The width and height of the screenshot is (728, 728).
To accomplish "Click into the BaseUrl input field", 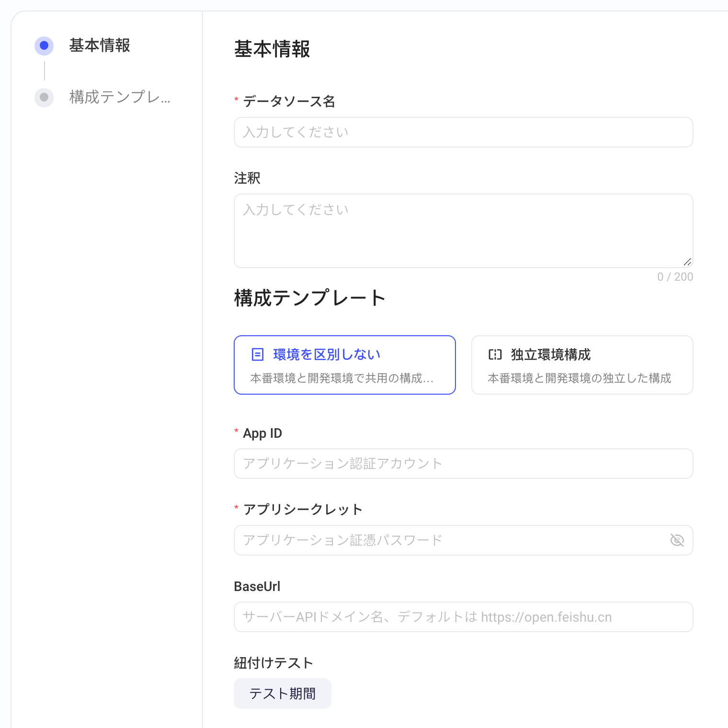I will tap(463, 617).
